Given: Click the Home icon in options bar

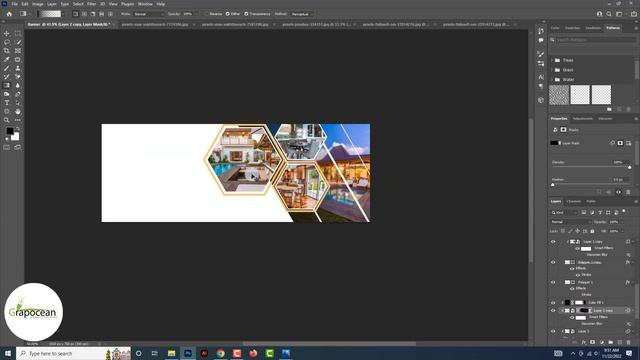Looking at the screenshot, I should click(9, 14).
